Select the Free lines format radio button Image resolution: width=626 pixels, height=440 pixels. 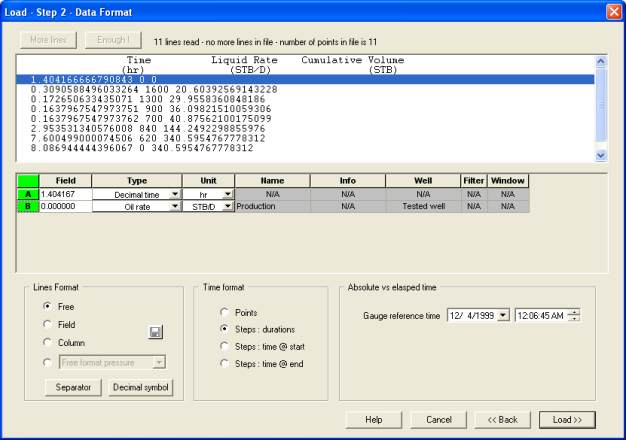pyautogui.click(x=48, y=307)
